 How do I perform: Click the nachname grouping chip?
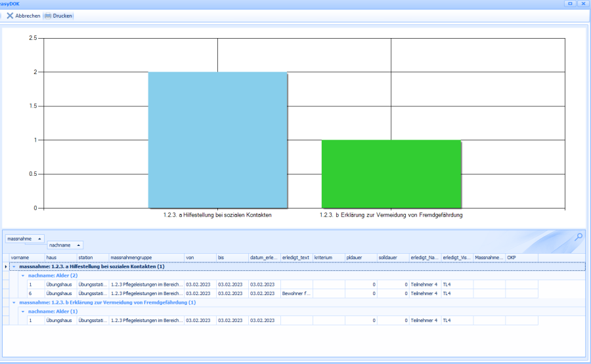click(x=63, y=245)
